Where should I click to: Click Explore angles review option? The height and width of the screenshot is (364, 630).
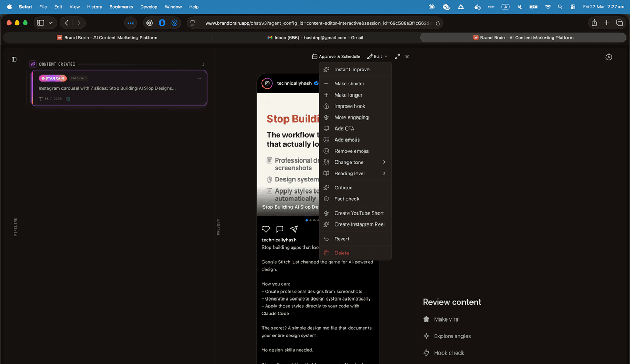coord(447,336)
